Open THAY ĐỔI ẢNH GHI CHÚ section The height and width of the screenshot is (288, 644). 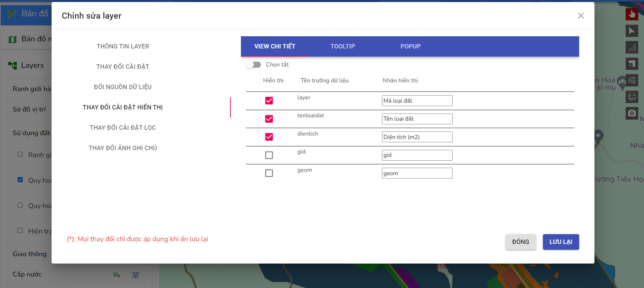(123, 148)
